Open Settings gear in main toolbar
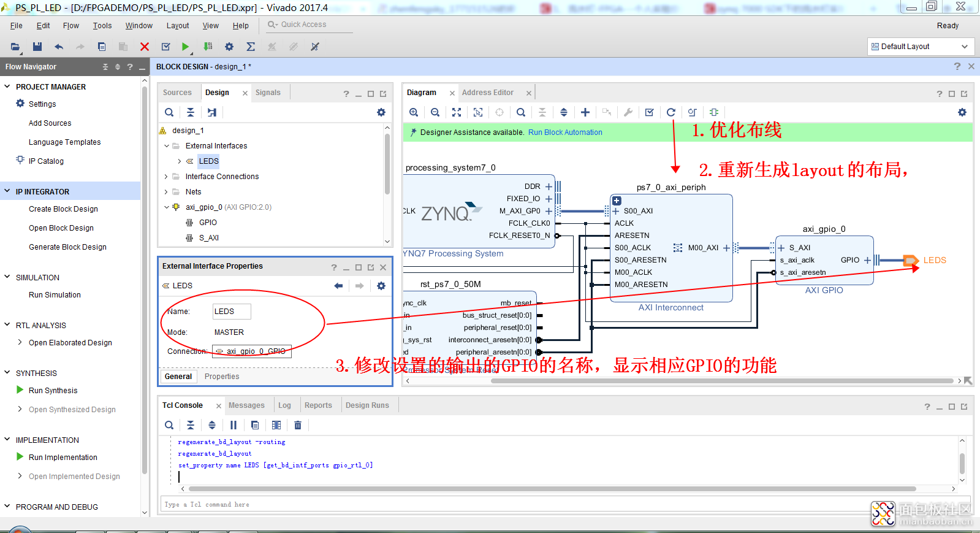 229,47
